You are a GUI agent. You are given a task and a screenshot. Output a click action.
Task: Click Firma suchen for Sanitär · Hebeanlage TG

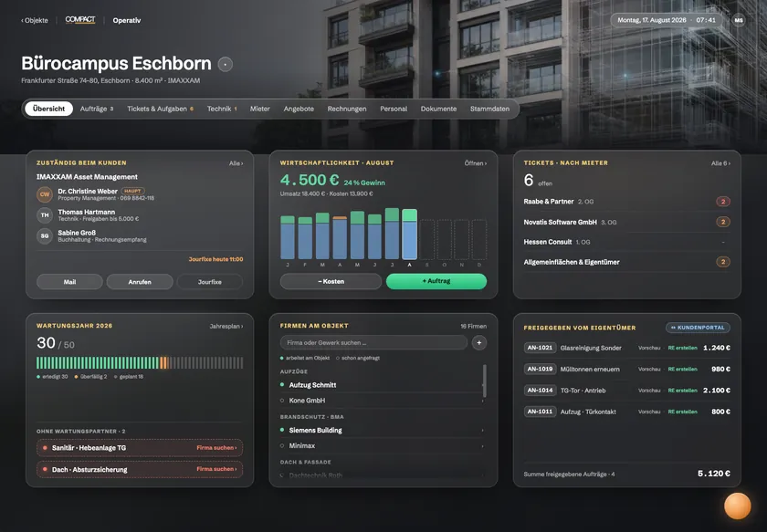coord(216,448)
